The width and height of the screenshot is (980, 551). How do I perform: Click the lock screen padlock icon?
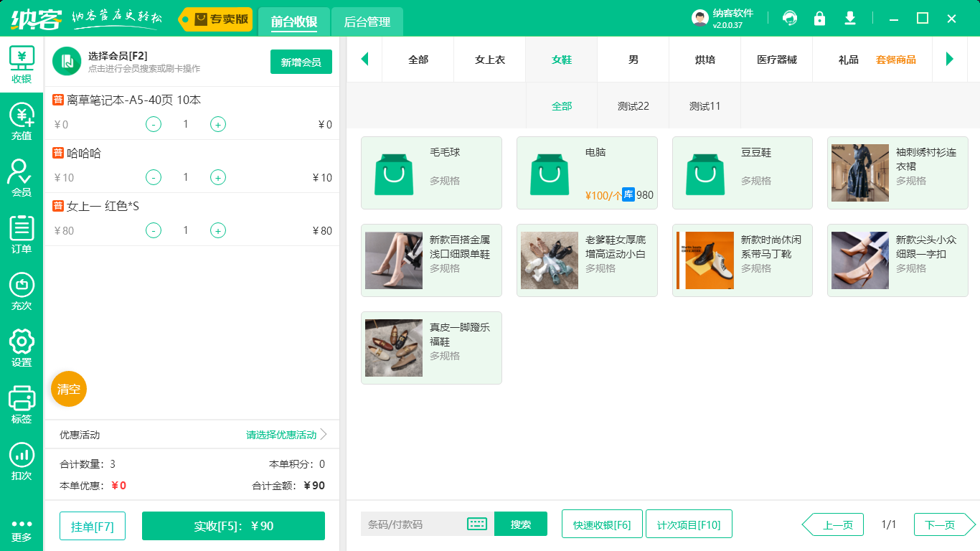[x=819, y=18]
